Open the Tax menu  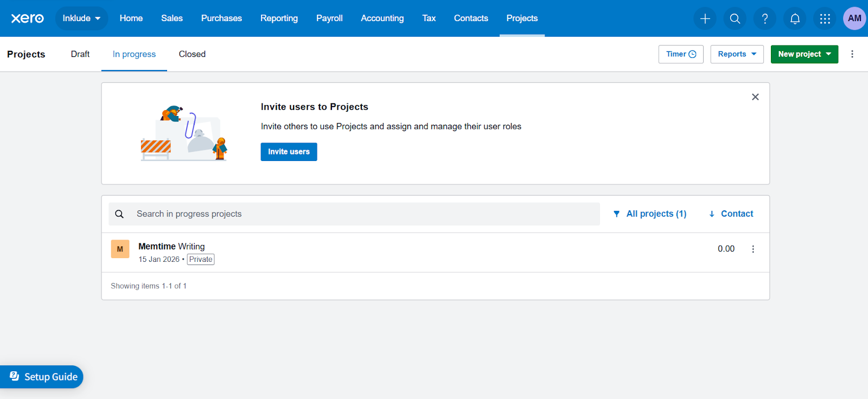(429, 18)
